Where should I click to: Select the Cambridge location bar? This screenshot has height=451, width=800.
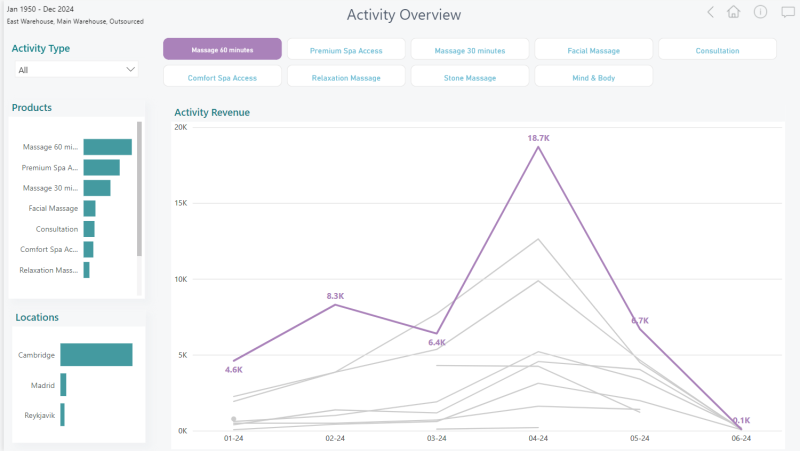tap(96, 355)
